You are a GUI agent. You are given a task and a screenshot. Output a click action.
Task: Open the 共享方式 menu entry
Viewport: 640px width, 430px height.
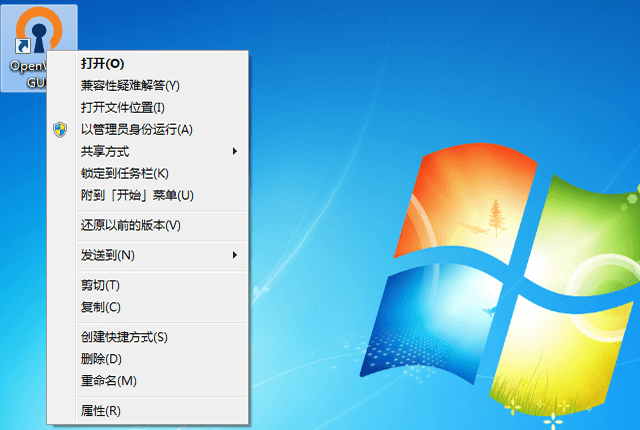[x=148, y=152]
